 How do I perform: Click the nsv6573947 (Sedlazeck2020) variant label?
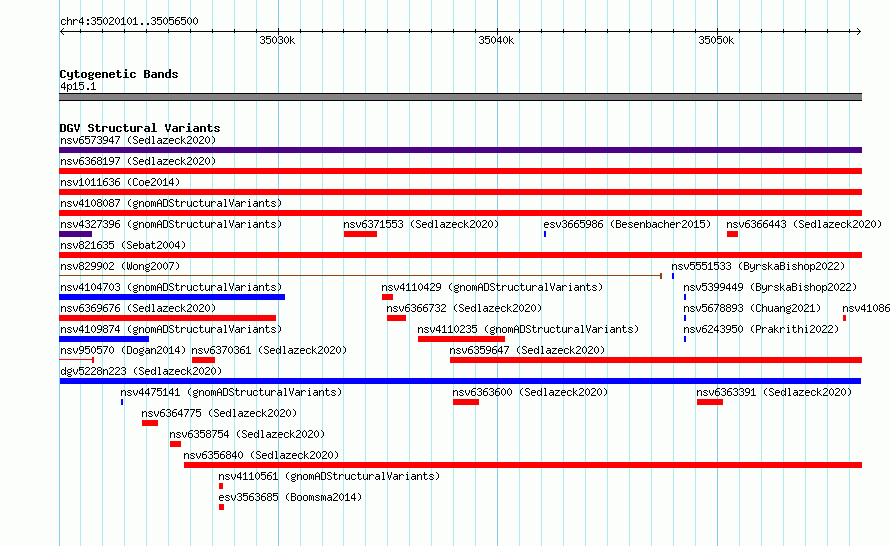[x=138, y=140]
